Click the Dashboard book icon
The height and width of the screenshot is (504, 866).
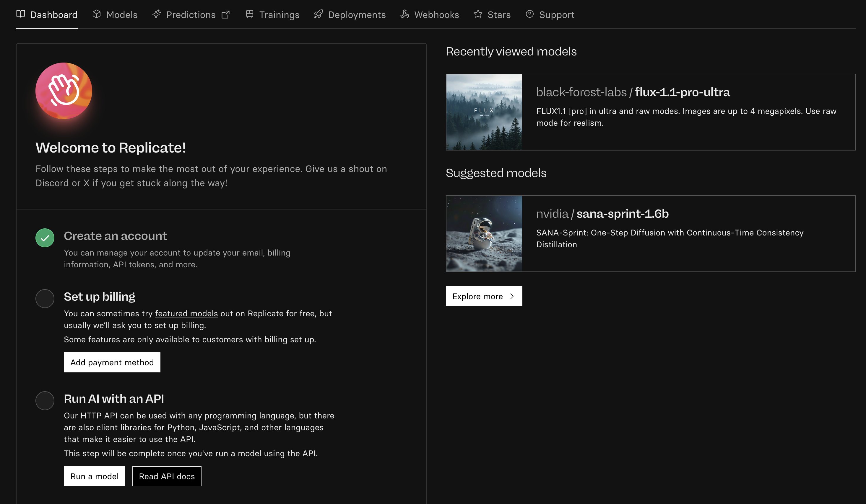(21, 14)
